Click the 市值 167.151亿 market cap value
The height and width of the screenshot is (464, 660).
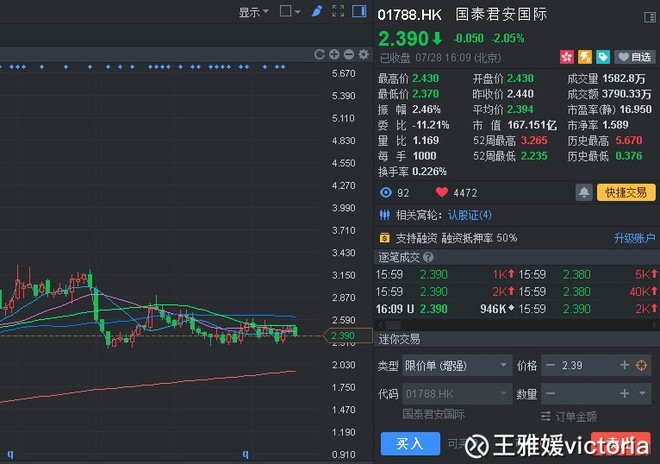click(x=532, y=125)
